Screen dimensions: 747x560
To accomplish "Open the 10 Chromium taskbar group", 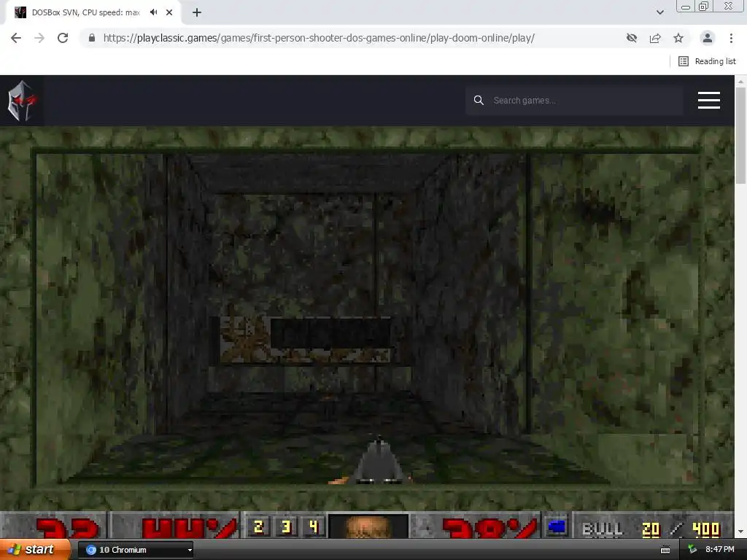I will click(x=135, y=550).
